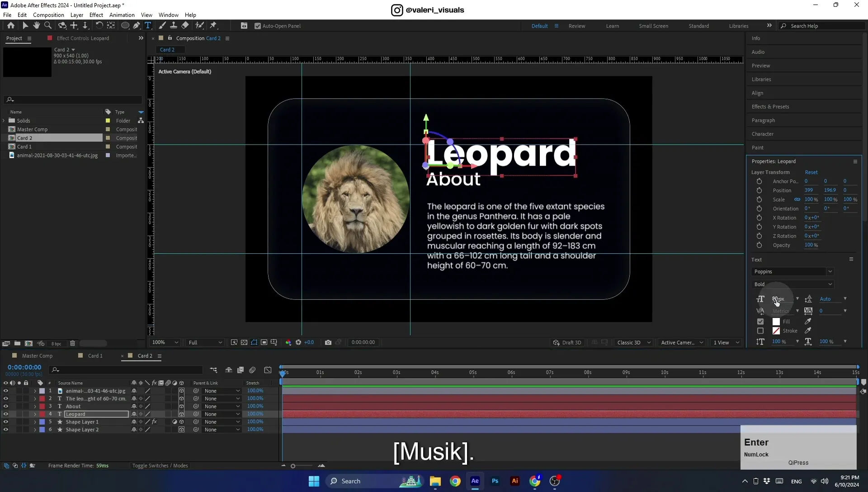Open the Character panel
Screen dimensions: 868x492
(762, 134)
